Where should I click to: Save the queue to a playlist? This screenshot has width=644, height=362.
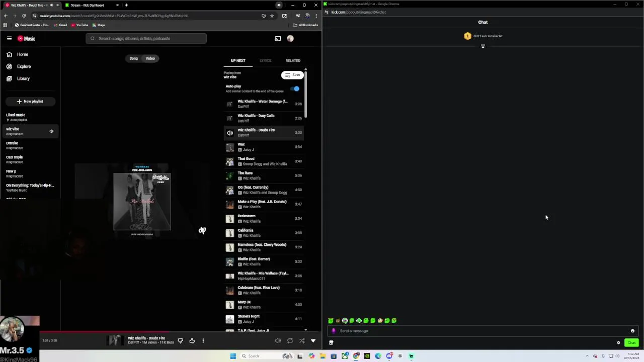click(292, 75)
